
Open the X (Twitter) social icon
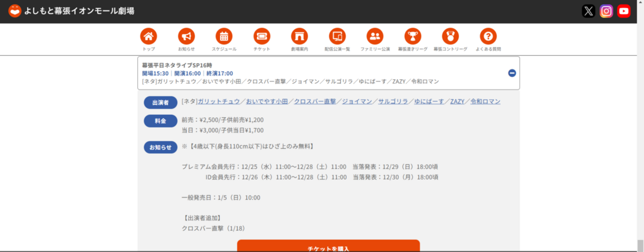click(x=589, y=11)
